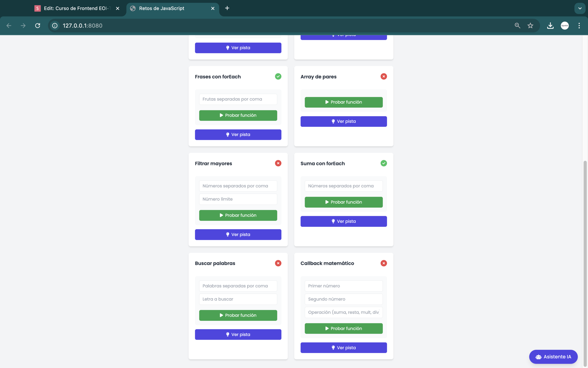Open a new browser tab
The width and height of the screenshot is (588, 368).
tap(227, 8)
